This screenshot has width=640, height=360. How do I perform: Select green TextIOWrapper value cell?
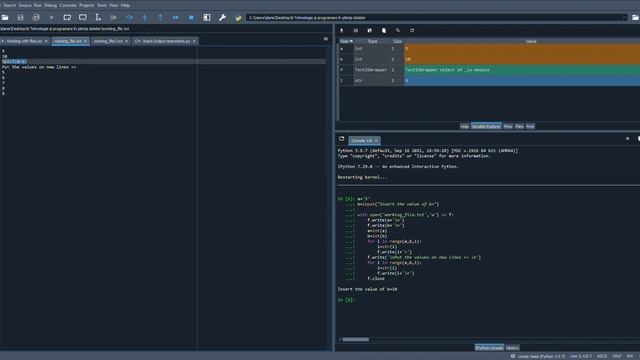(522, 70)
